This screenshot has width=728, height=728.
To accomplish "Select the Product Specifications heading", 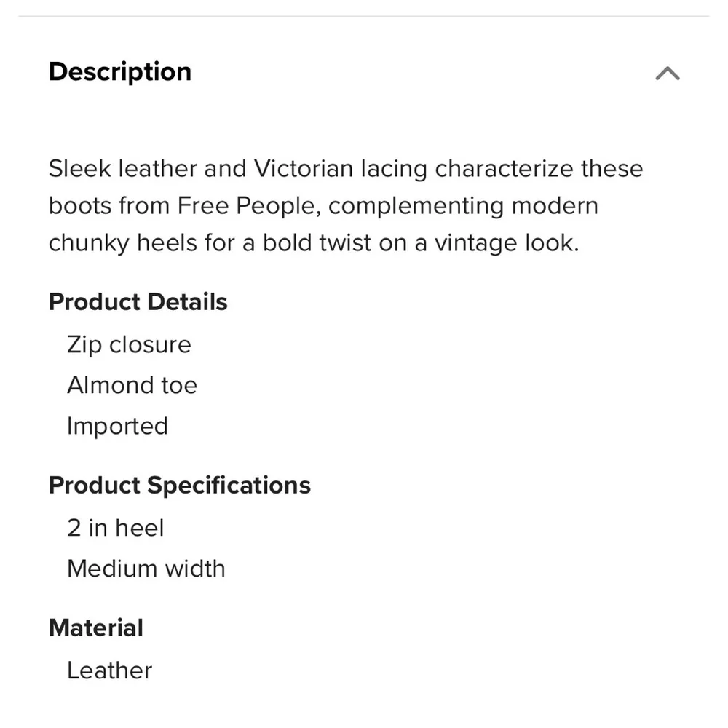I will point(179,485).
